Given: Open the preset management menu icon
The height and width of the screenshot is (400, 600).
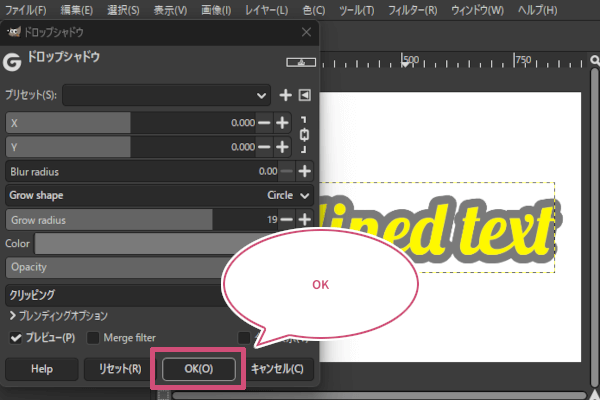Looking at the screenshot, I should pyautogui.click(x=304, y=96).
